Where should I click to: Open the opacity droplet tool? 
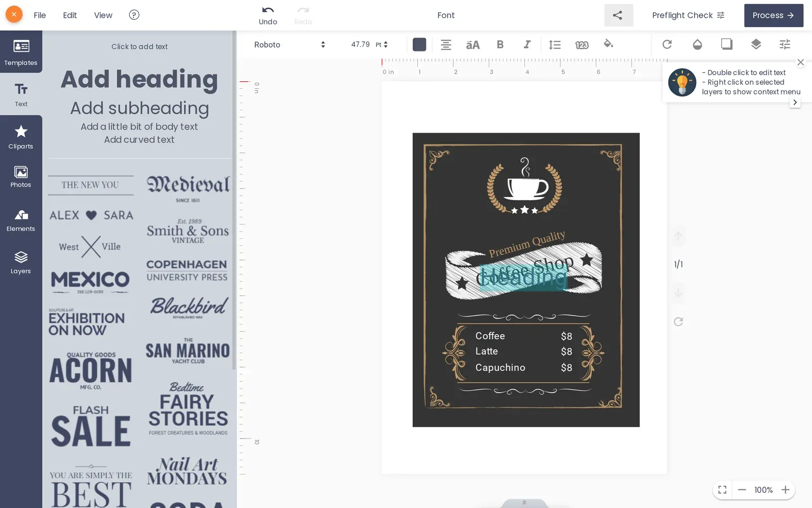697,44
